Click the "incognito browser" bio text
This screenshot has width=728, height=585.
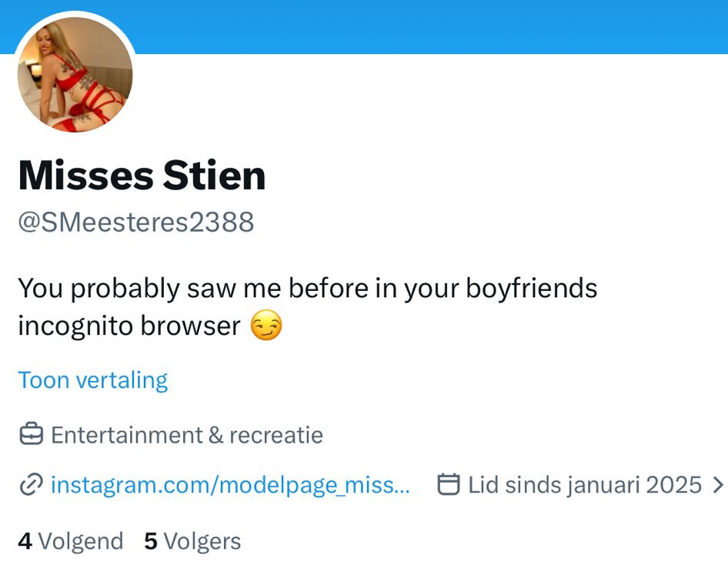(129, 326)
